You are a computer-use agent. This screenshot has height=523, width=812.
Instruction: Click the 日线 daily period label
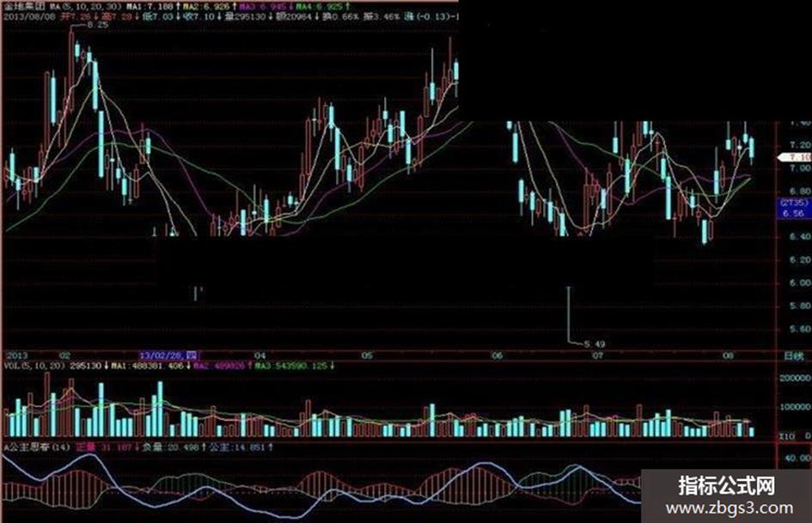pos(793,356)
